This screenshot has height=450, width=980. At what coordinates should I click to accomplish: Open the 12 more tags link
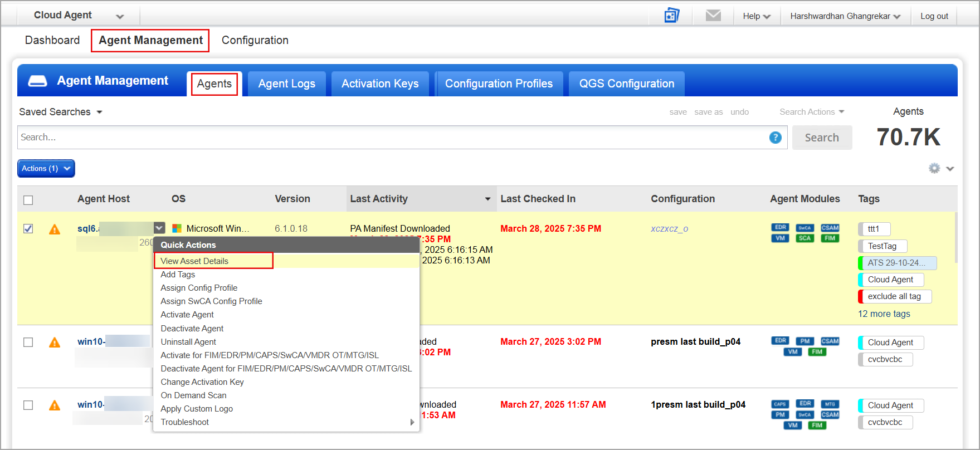[x=884, y=314]
